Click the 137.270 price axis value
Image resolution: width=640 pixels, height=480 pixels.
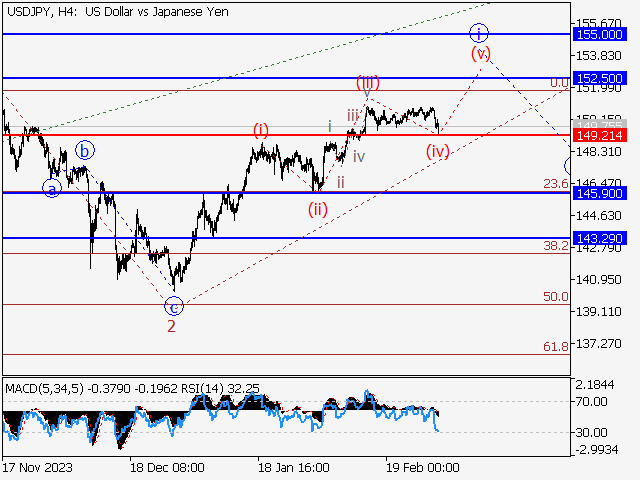point(598,344)
